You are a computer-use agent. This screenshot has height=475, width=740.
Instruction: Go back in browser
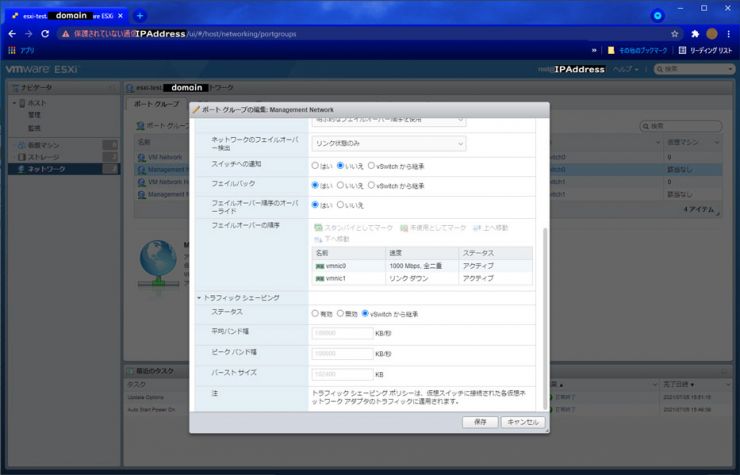[x=12, y=34]
